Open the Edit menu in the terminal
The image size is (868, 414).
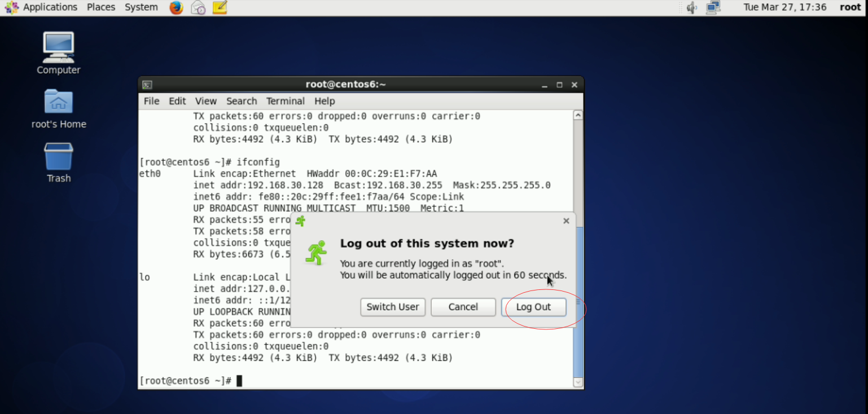177,101
